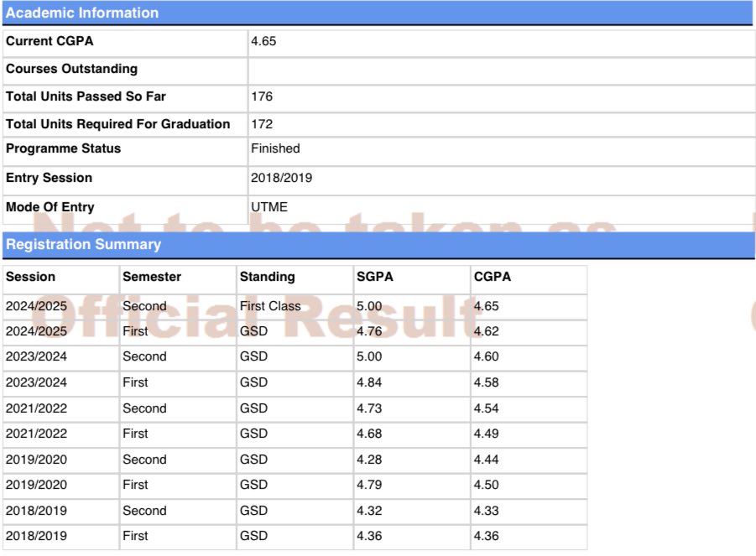
Task: Click the Mode Of Entry label
Action: pyautogui.click(x=50, y=207)
